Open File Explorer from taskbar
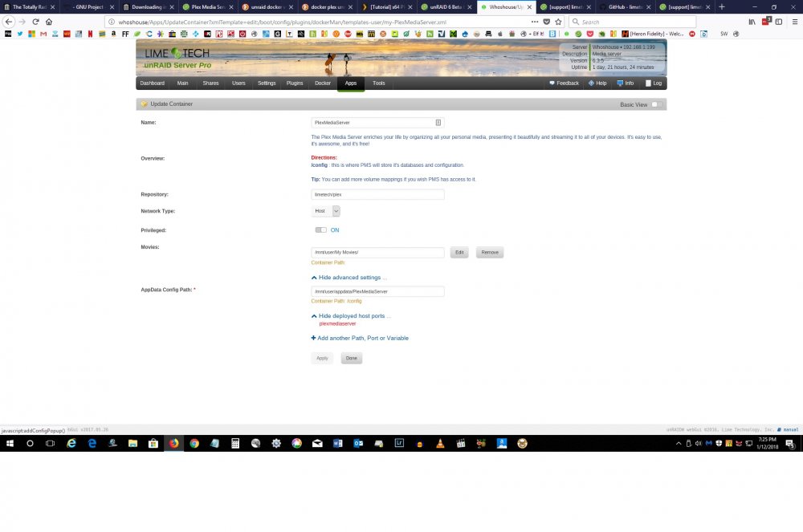The height and width of the screenshot is (532, 803). coord(132,444)
